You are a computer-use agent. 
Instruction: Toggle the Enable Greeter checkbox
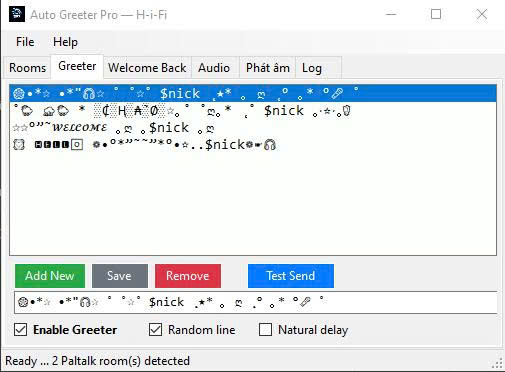(21, 330)
